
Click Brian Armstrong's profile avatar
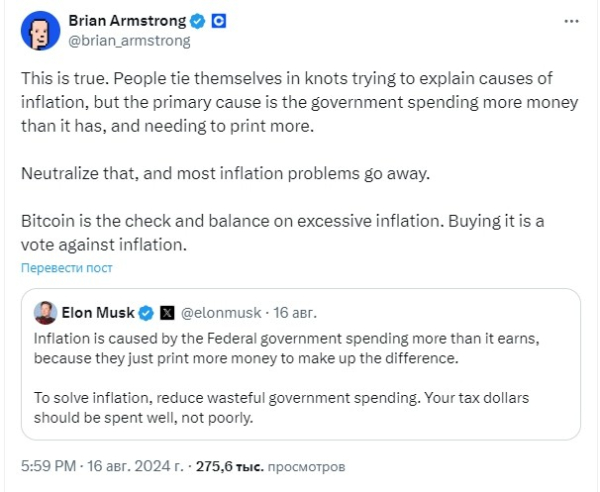37,31
